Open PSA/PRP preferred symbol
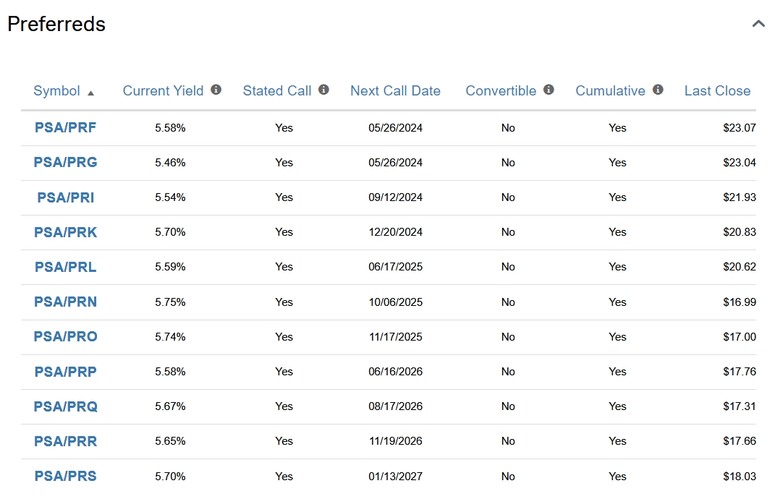 [x=65, y=372]
